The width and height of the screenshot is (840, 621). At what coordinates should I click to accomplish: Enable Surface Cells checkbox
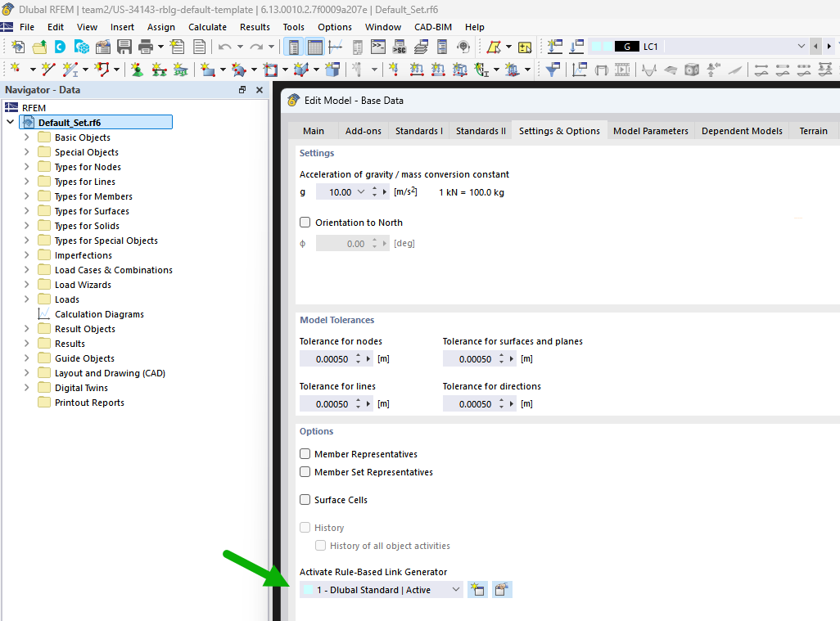pyautogui.click(x=305, y=499)
